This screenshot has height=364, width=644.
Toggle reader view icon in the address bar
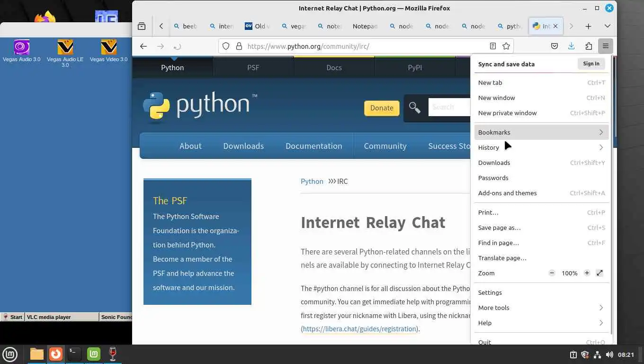[x=493, y=46]
